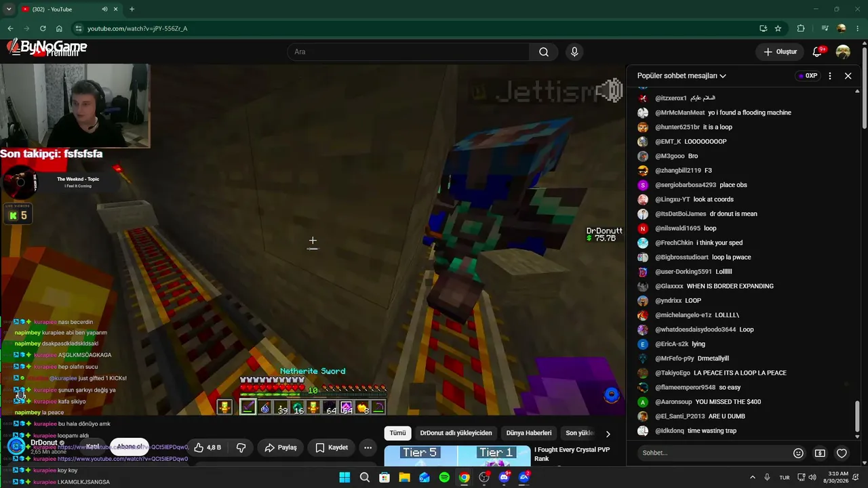This screenshot has width=868, height=488.
Task: Share the video with Paylaş
Action: (x=281, y=447)
